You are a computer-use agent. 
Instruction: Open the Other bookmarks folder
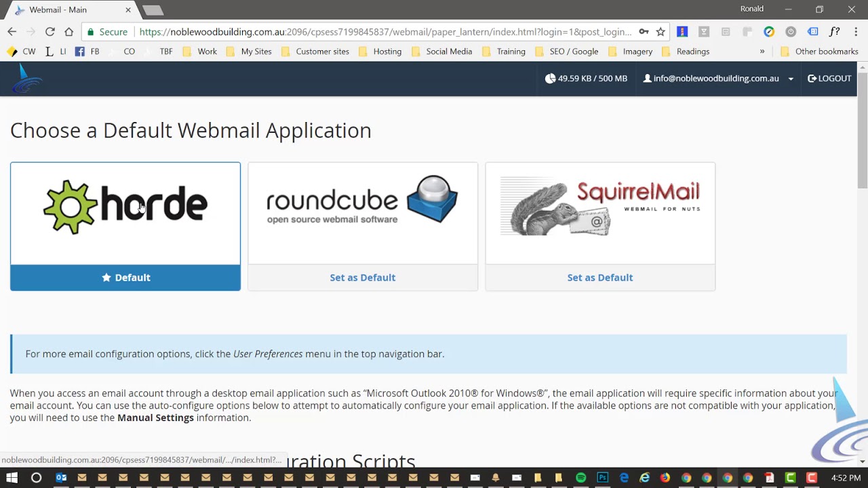[819, 52]
